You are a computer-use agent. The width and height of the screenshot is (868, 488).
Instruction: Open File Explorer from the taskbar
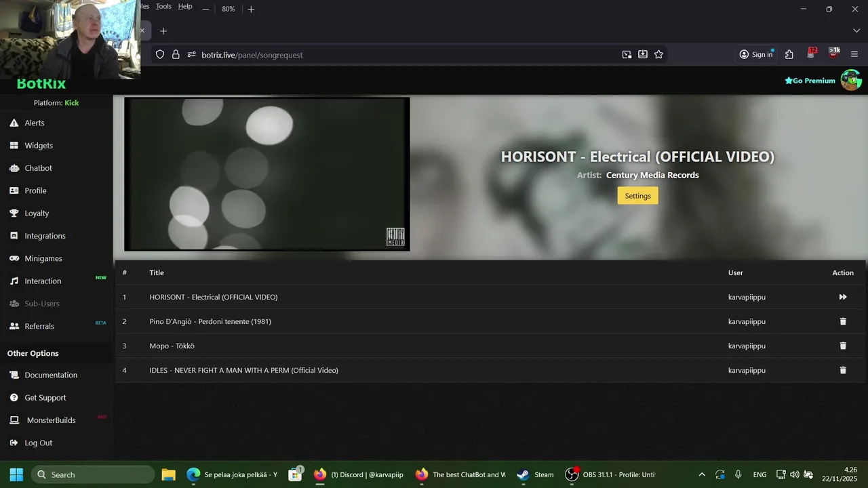coord(169,474)
